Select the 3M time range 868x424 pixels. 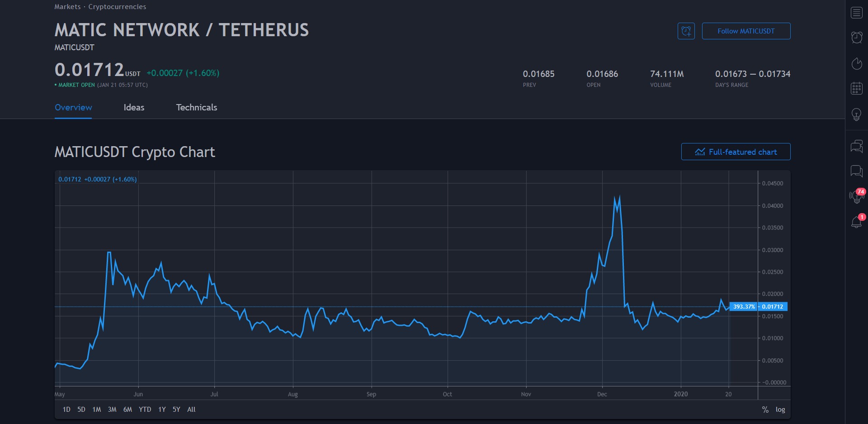pos(112,410)
